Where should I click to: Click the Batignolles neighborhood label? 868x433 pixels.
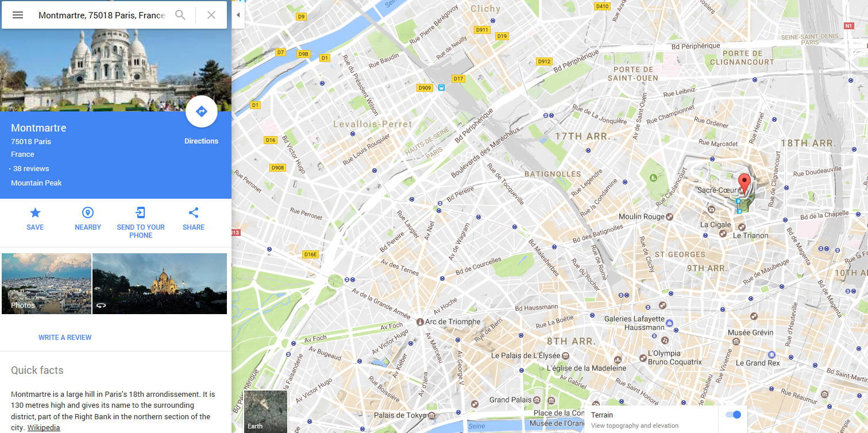(x=553, y=173)
